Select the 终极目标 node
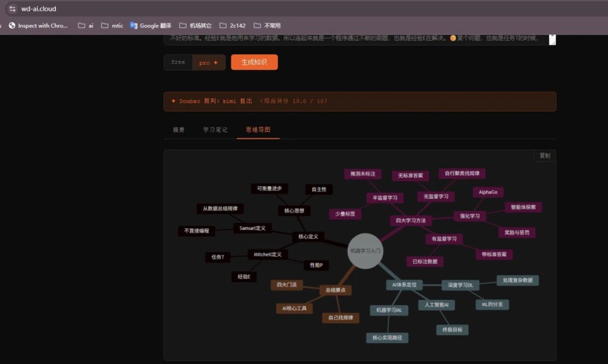 [453, 330]
